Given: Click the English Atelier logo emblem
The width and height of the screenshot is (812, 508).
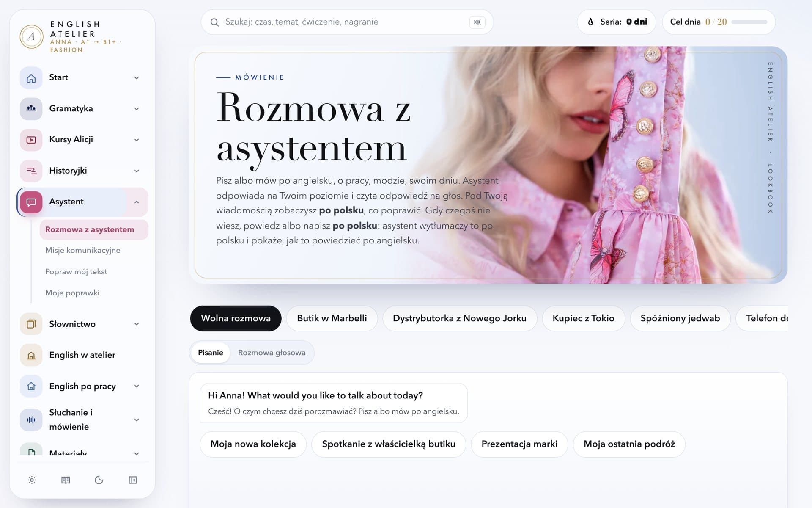Looking at the screenshot, I should (31, 36).
